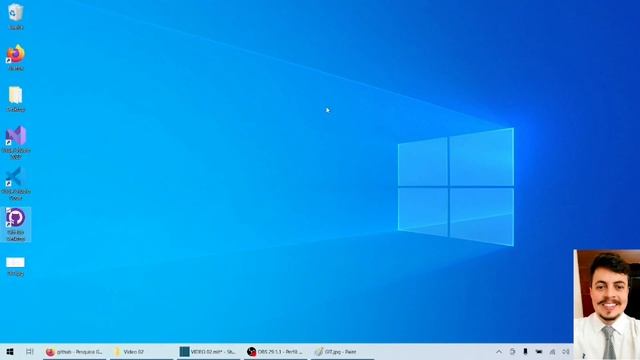Viewport: 640px width, 360px height.
Task: Select the Firefox desktop shortcut
Action: coord(16,57)
